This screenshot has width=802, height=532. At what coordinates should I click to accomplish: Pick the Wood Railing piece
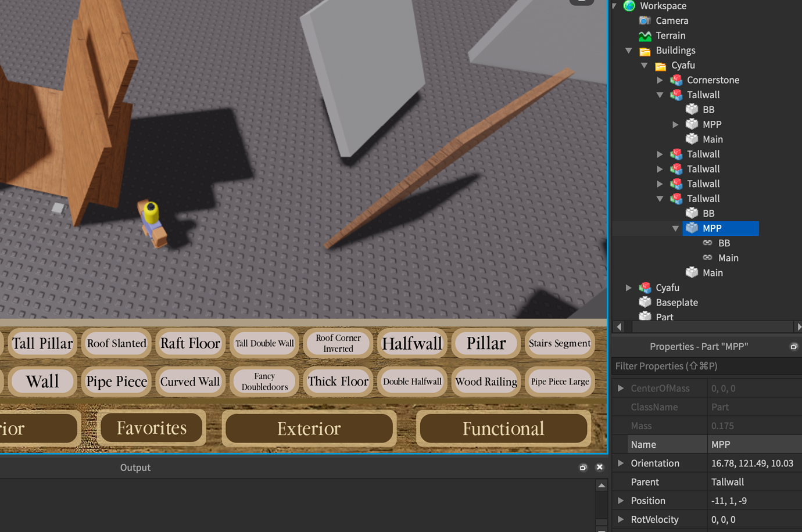tap(486, 382)
